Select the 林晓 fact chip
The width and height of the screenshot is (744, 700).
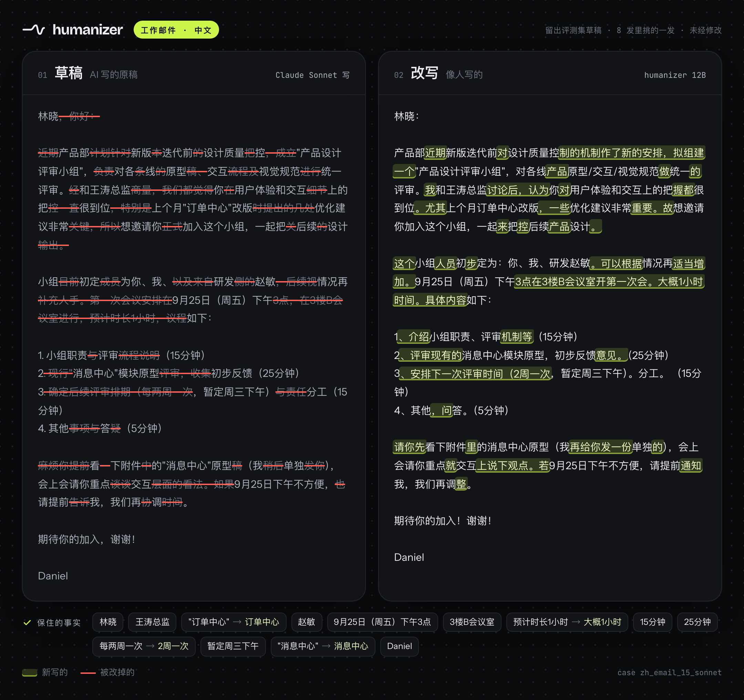108,622
